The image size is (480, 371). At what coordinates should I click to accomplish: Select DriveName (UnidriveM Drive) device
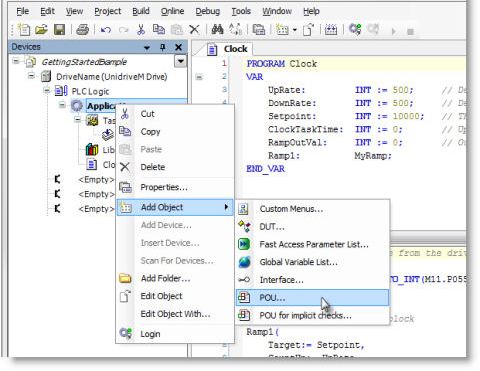pos(112,77)
